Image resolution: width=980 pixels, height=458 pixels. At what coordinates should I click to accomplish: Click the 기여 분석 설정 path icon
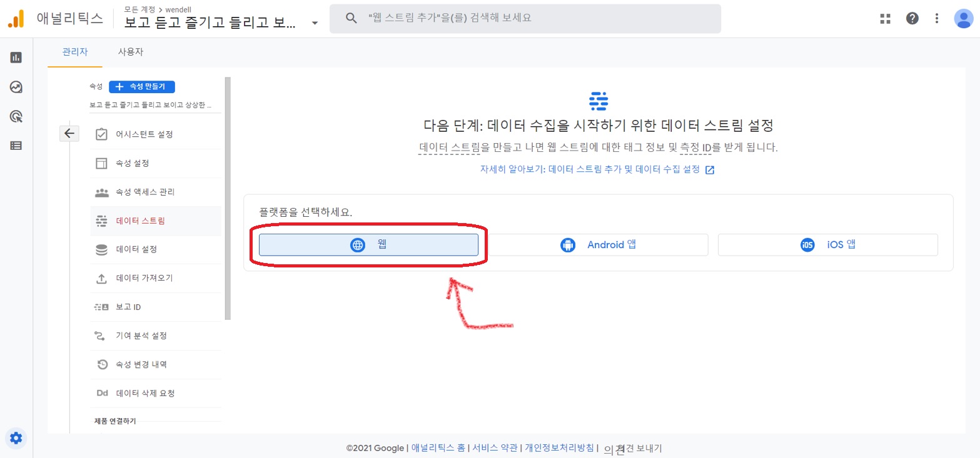click(x=100, y=336)
